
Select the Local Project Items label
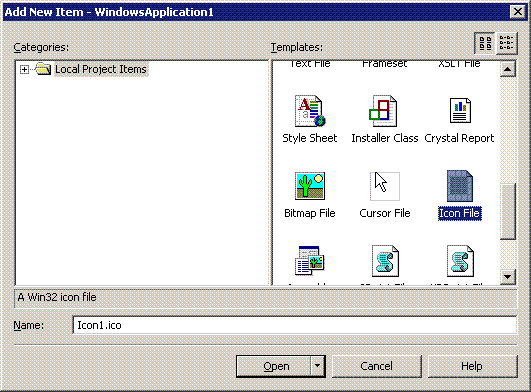point(101,69)
